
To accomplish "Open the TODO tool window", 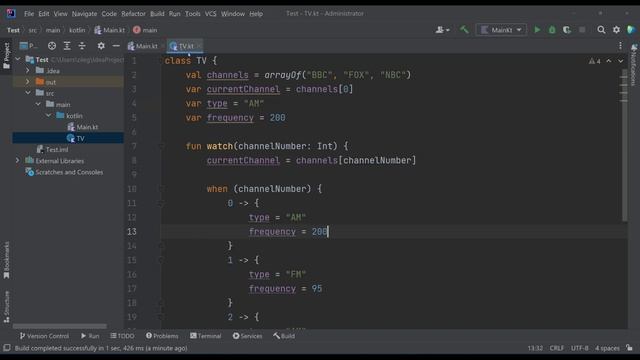I will point(122,336).
